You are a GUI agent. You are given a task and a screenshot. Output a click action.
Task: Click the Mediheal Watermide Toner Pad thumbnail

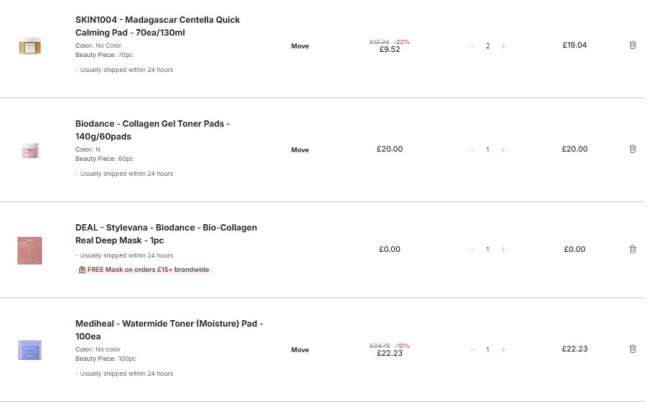click(30, 350)
